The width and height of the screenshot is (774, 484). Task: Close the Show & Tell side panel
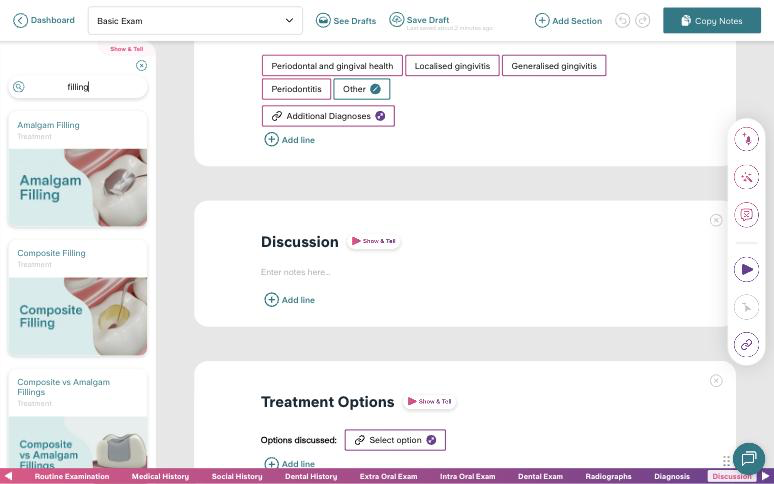click(x=141, y=66)
